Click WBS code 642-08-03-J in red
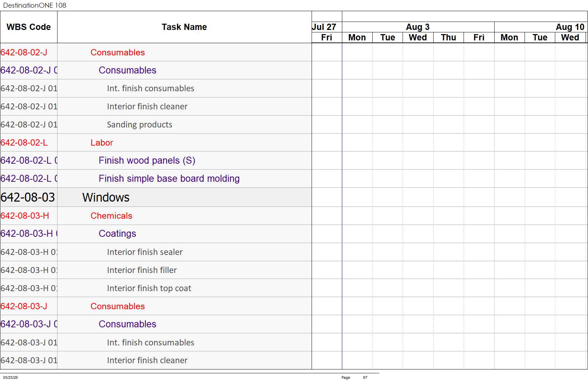 [24, 306]
